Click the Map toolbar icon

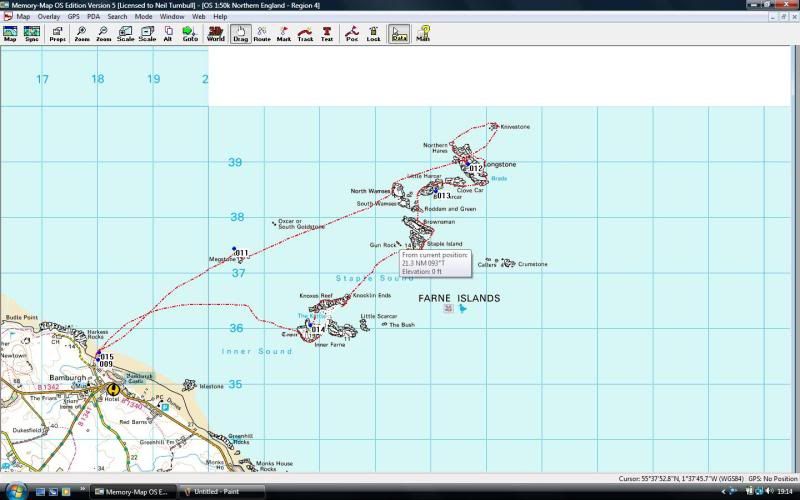point(10,33)
